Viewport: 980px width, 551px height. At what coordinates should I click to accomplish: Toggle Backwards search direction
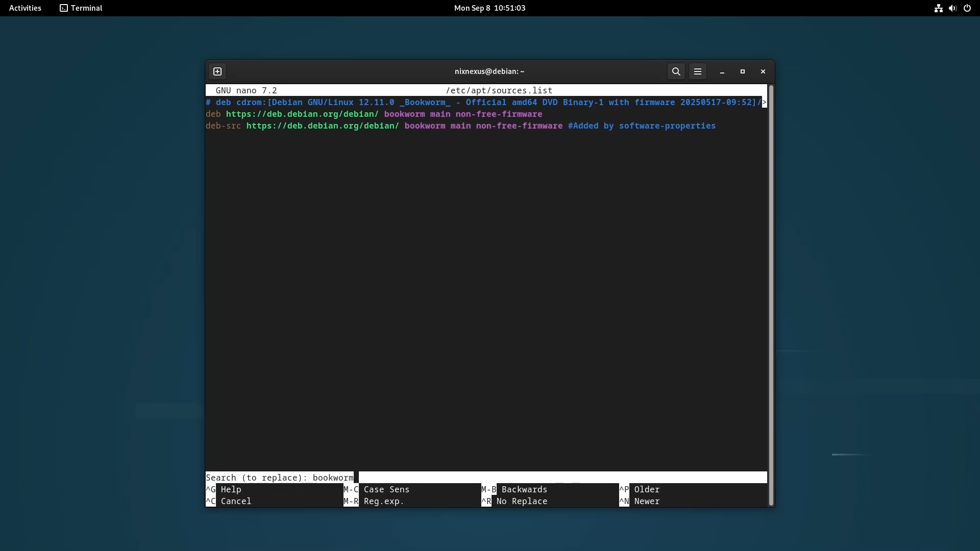click(524, 489)
